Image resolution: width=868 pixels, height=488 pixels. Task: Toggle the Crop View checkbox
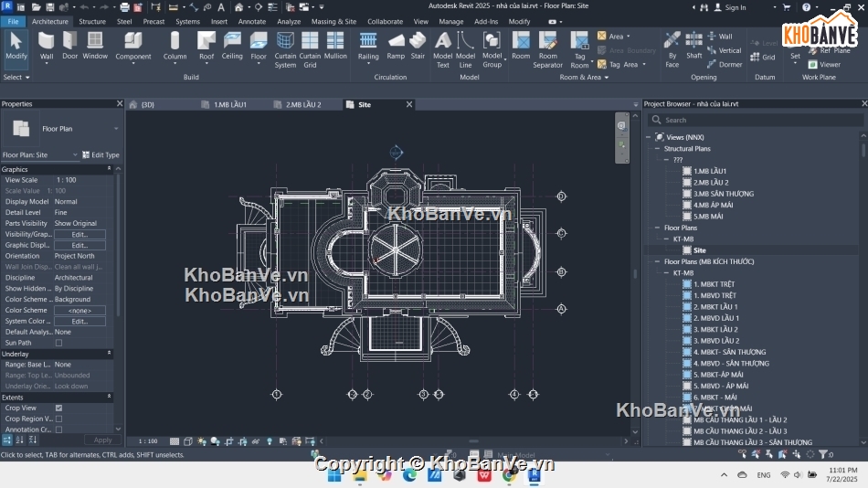coord(58,408)
